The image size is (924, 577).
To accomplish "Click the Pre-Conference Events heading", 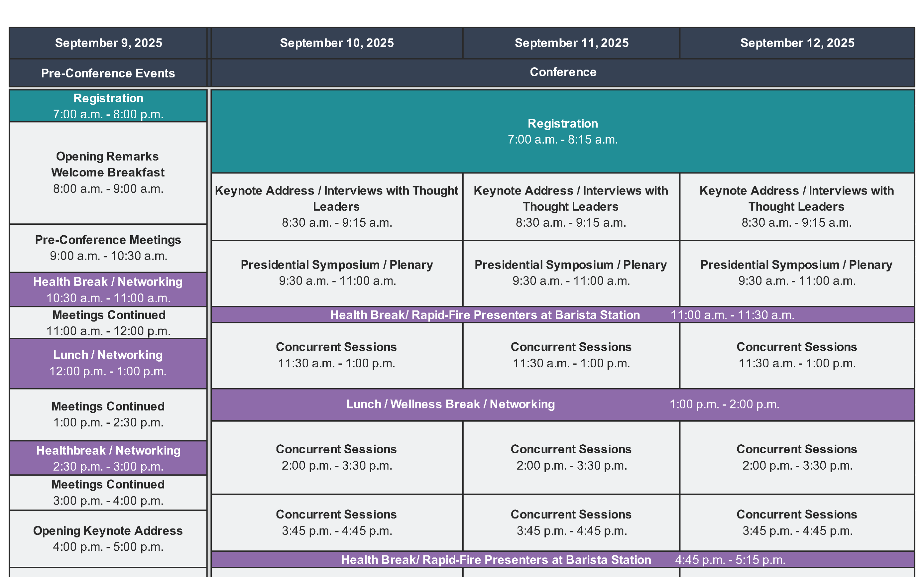I will (x=108, y=73).
